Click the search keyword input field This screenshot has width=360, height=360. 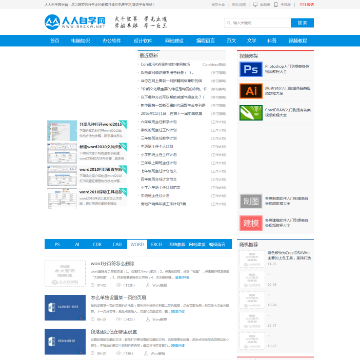(x=258, y=23)
